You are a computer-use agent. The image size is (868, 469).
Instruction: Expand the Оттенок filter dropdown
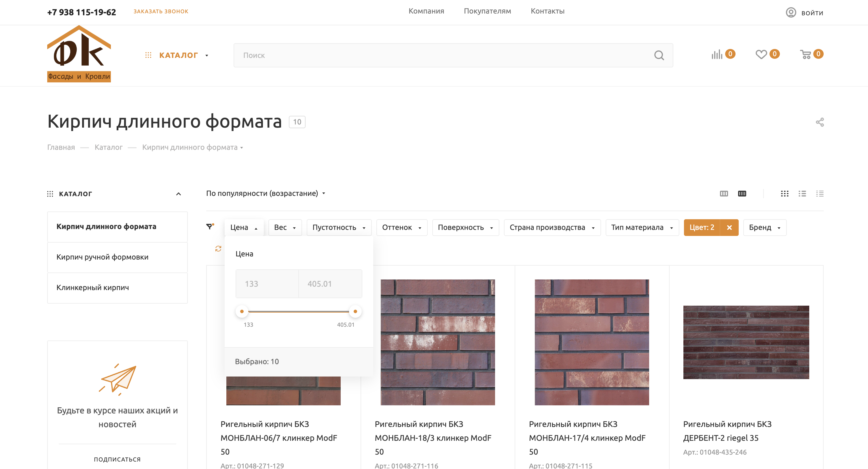(x=402, y=228)
